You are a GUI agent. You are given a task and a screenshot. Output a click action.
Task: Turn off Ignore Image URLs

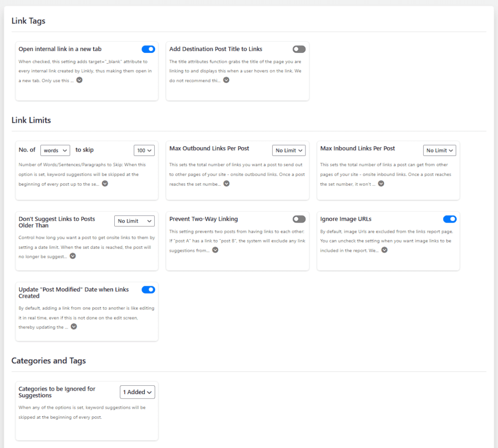(449, 219)
